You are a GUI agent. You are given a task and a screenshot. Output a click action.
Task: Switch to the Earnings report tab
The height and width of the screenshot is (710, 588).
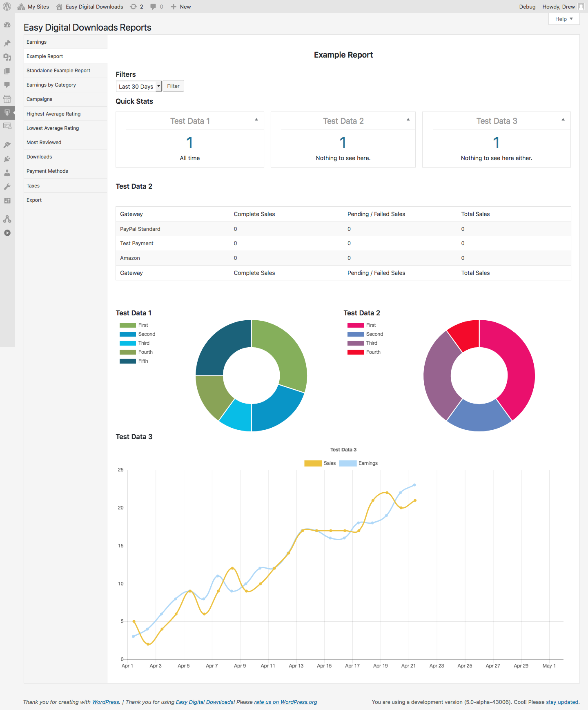tap(65, 42)
